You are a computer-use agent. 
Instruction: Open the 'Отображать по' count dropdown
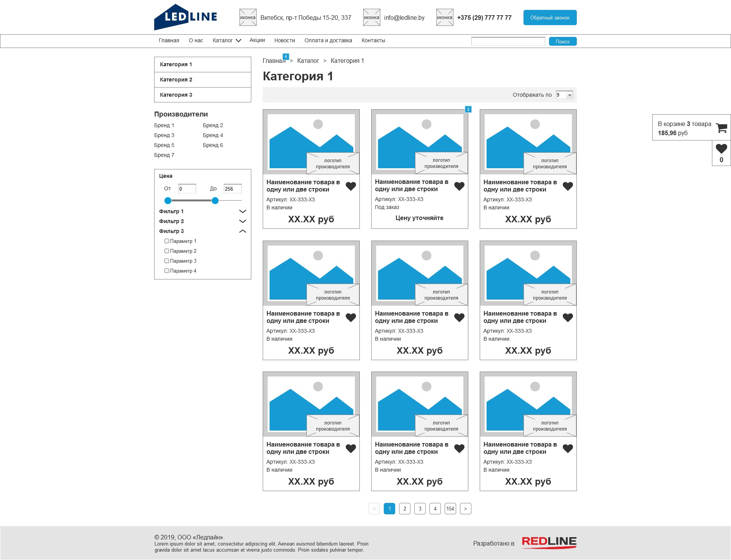coord(564,95)
